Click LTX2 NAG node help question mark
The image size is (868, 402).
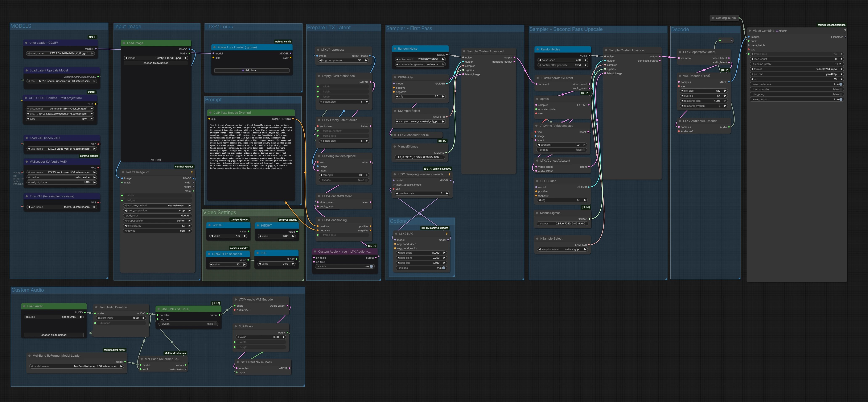(447, 233)
